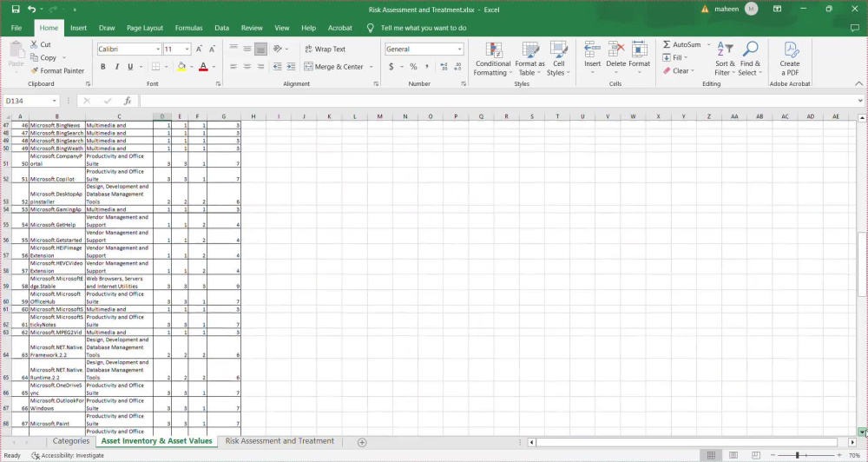Image resolution: width=868 pixels, height=462 pixels.
Task: Click Accessibility: Investigate status
Action: [x=68, y=455]
